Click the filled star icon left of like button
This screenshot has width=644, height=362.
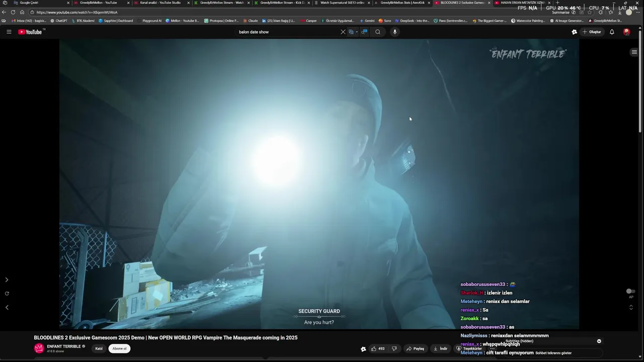coord(363,349)
